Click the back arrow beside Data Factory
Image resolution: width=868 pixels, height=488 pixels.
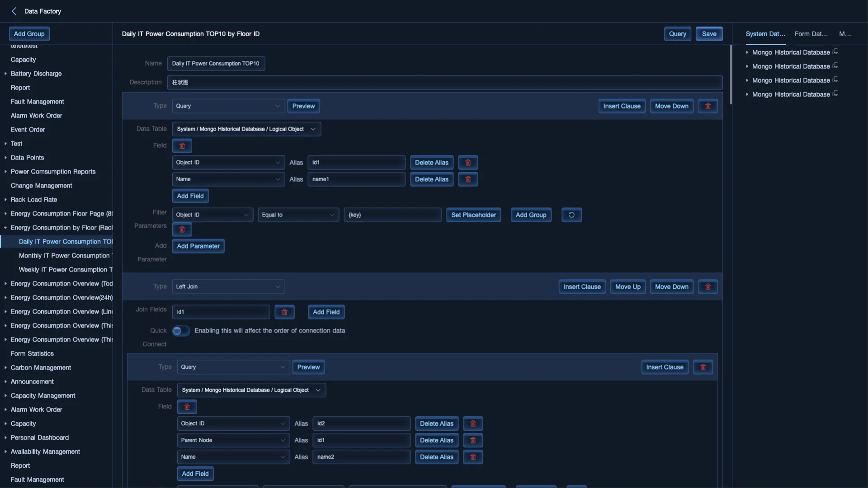tap(14, 11)
